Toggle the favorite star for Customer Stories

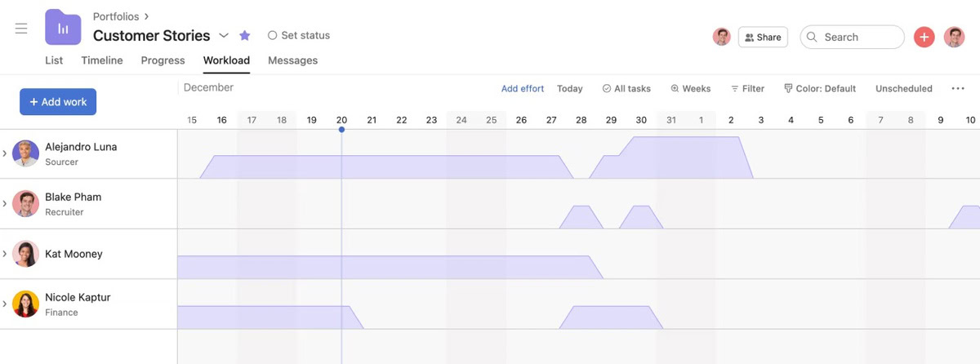point(245,35)
